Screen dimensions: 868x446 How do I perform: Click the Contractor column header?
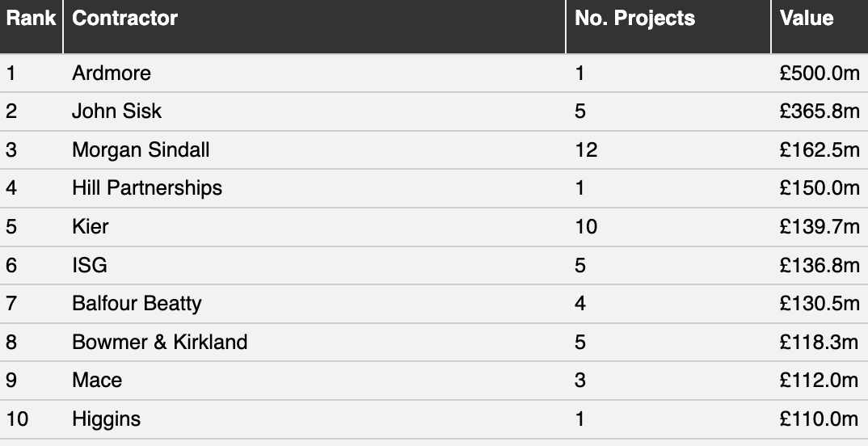(124, 19)
